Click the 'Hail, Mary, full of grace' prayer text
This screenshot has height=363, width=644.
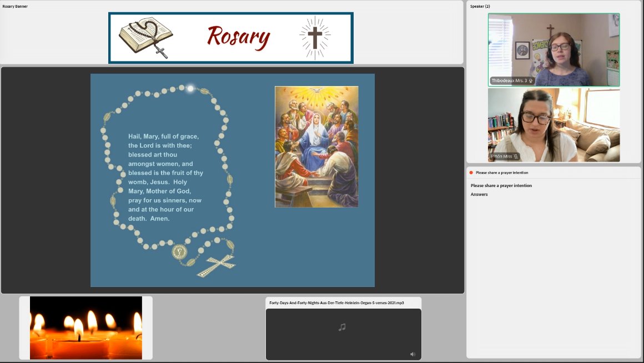tap(165, 178)
